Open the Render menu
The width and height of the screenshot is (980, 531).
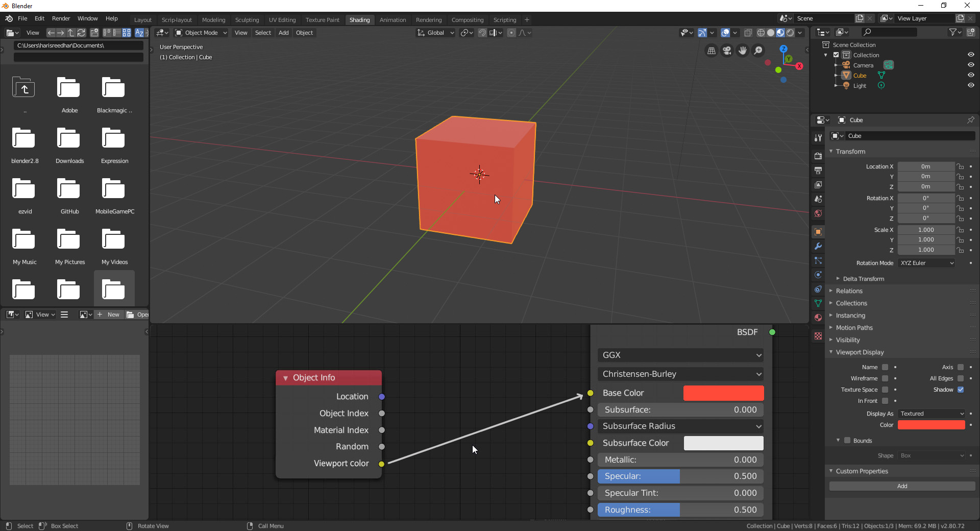tap(61, 18)
